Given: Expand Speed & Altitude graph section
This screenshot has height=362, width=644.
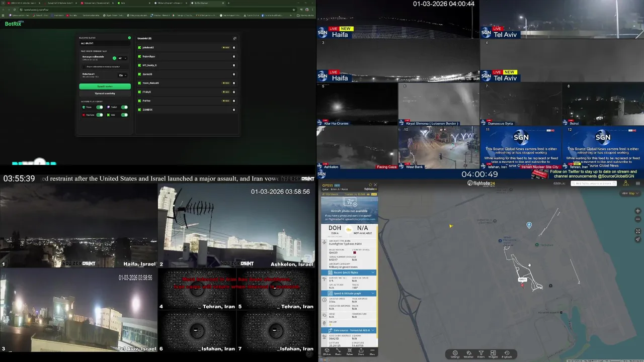Looking at the screenshot, I should [349, 293].
